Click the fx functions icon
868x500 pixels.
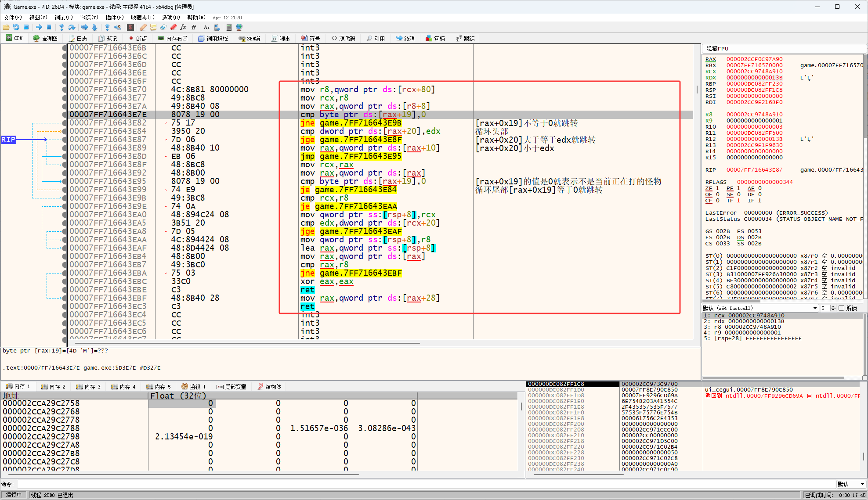pos(184,27)
